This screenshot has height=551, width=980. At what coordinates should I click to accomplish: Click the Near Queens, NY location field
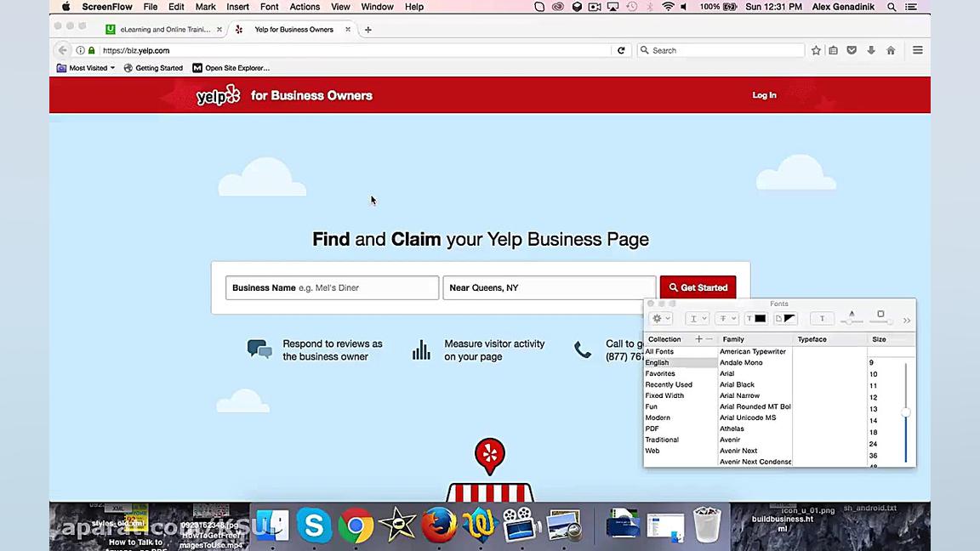point(550,288)
